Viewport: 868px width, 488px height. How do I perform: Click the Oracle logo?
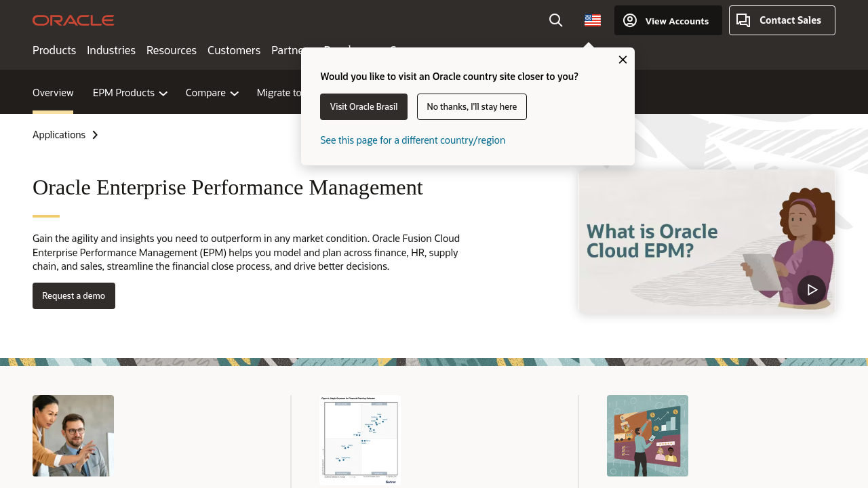tap(73, 20)
